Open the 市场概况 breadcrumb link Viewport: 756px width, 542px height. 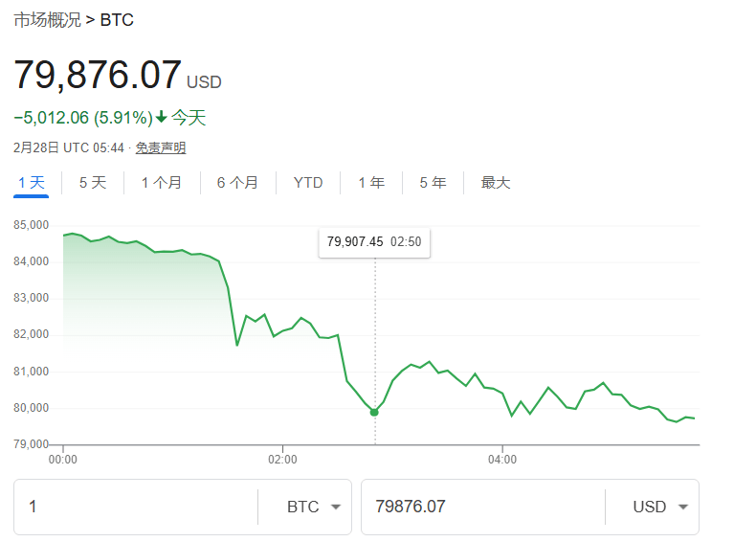[47, 20]
